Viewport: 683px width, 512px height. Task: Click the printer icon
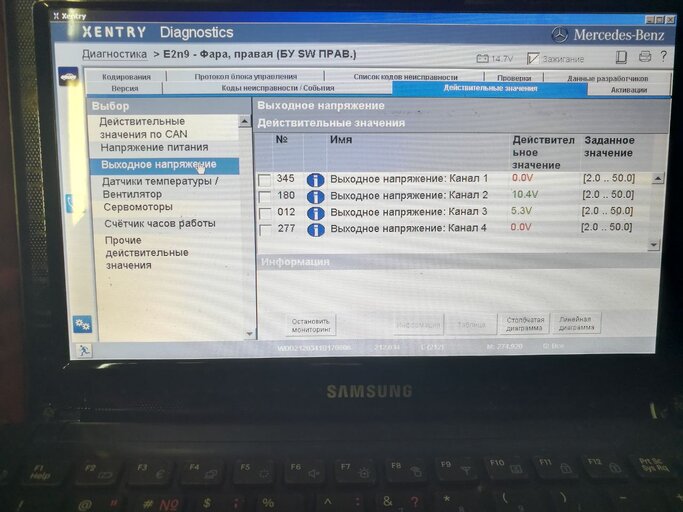coord(645,56)
